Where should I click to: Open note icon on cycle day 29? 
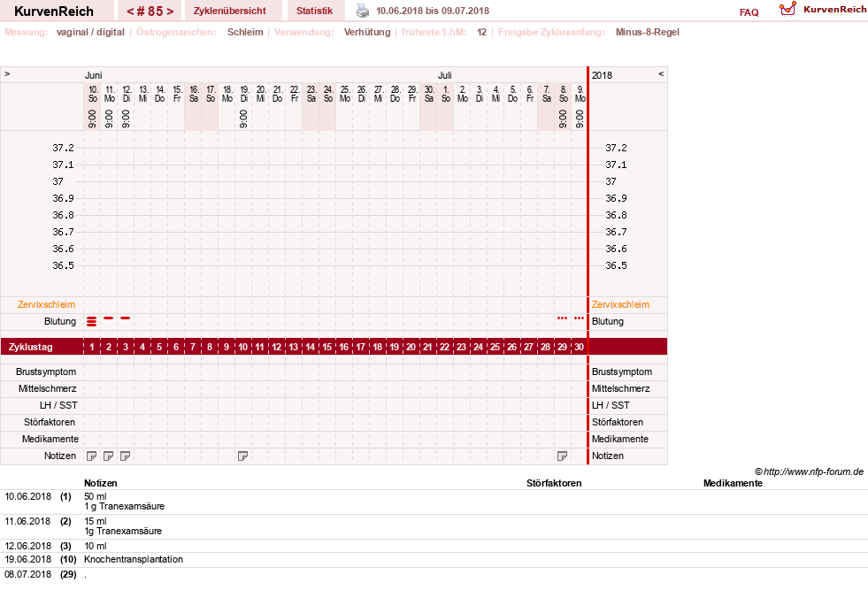click(x=562, y=456)
